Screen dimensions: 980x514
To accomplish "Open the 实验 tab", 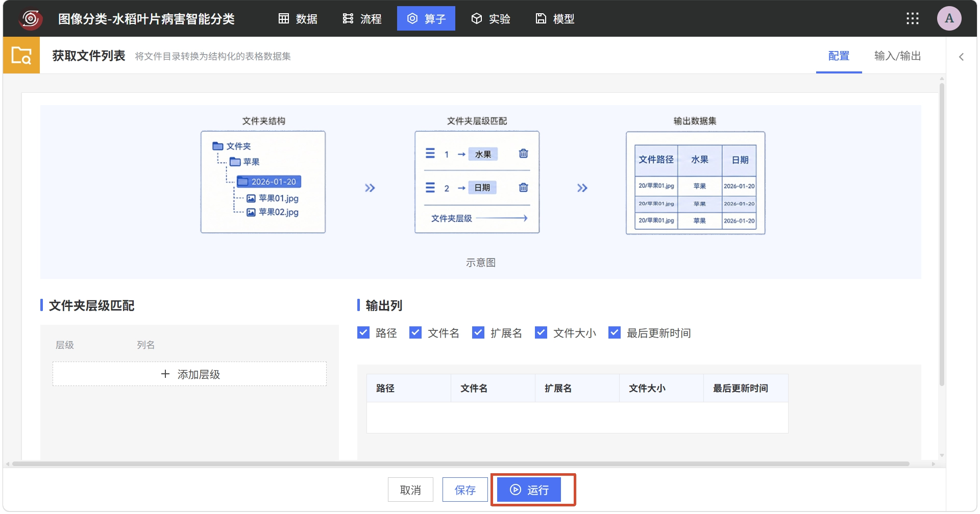I will point(491,19).
